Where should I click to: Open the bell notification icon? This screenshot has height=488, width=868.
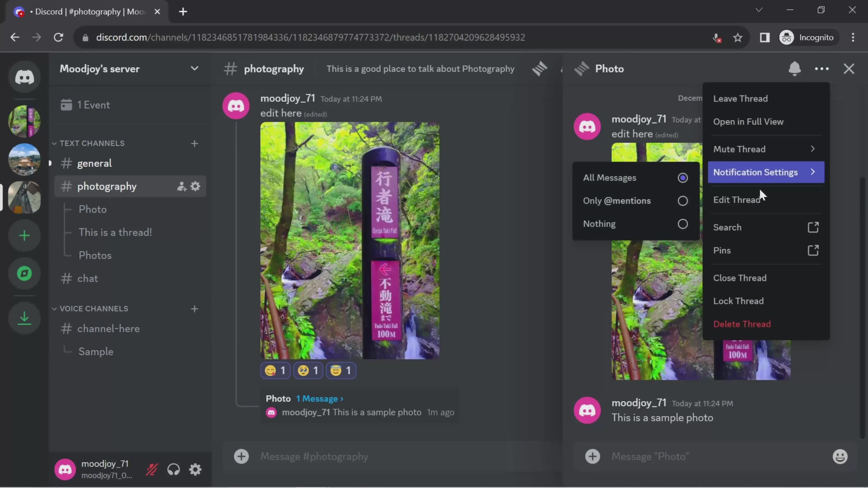point(795,68)
